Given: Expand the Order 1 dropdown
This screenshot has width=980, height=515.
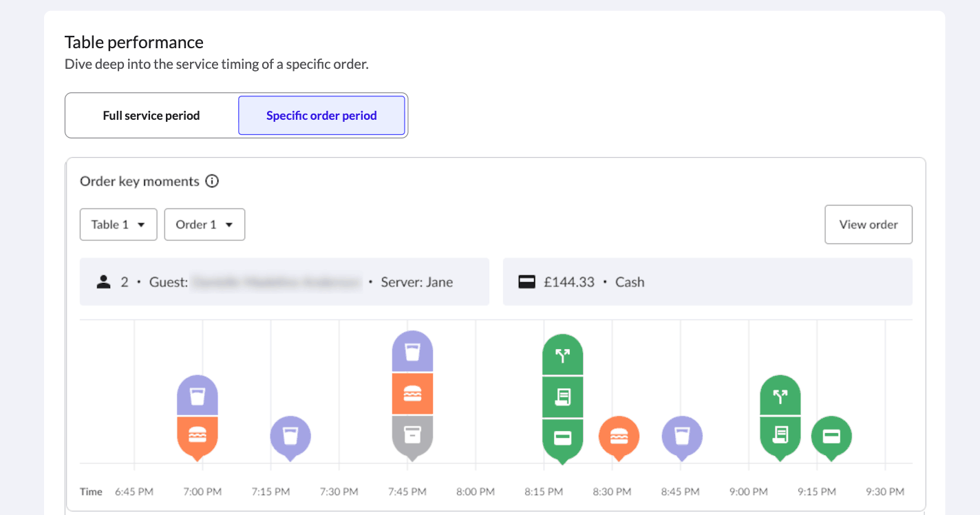Looking at the screenshot, I should click(x=204, y=224).
